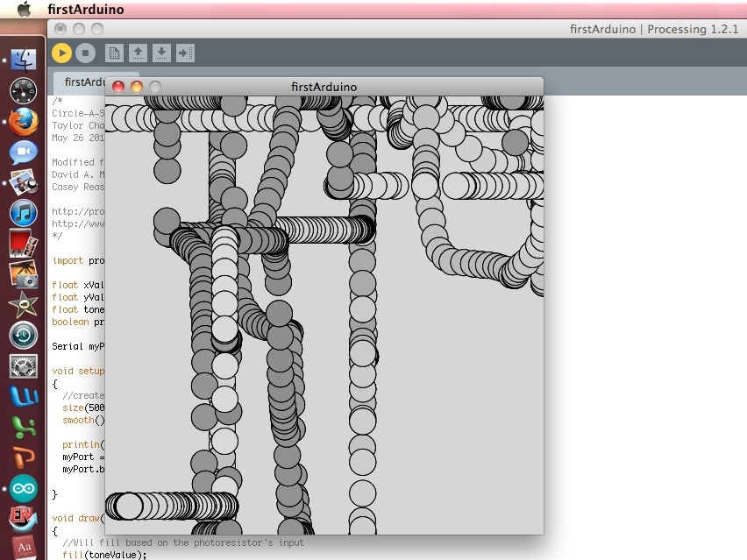Open Photo Booth from the dock

[x=24, y=244]
